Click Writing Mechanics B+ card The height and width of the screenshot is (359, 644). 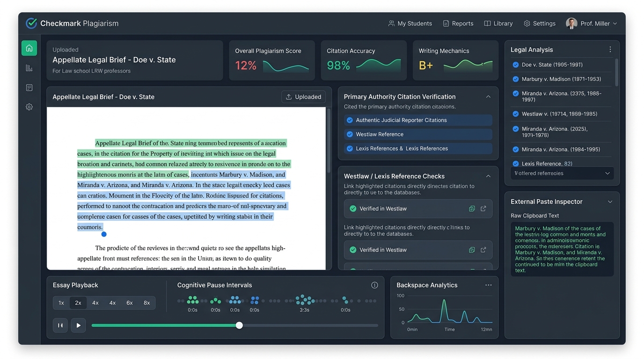tap(455, 60)
